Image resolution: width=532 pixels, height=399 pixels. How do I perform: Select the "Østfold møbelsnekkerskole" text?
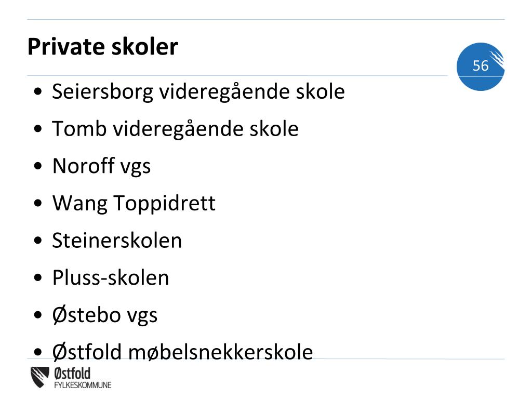[x=182, y=352]
